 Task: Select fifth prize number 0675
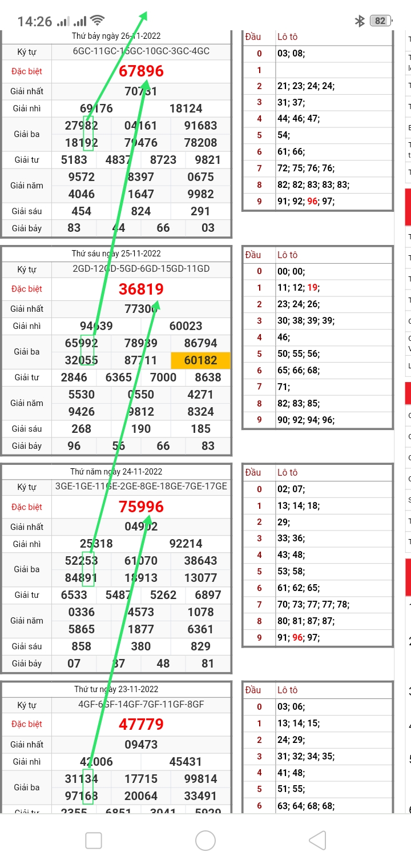click(x=200, y=177)
